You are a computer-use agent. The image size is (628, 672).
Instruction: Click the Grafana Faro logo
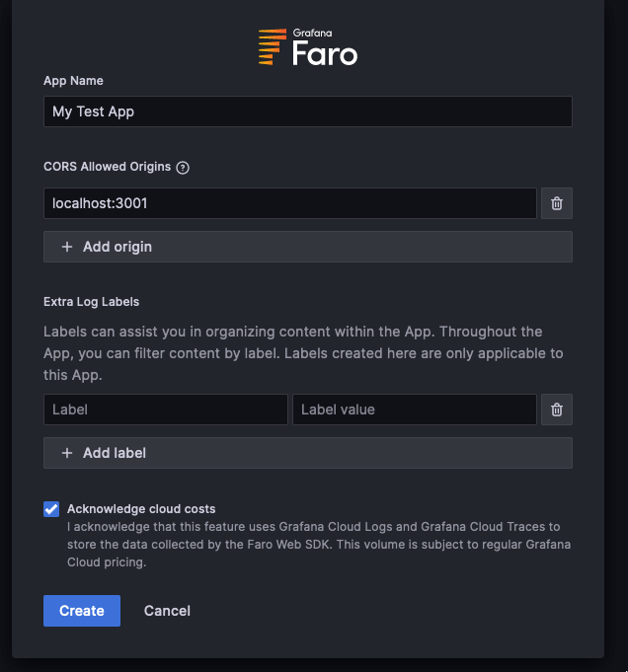pos(307,46)
